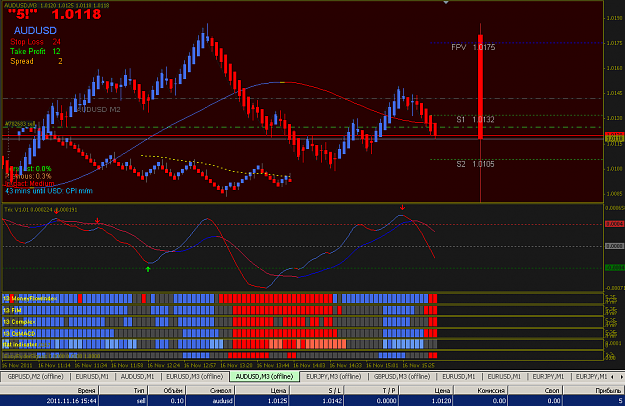The height and width of the screenshot is (406, 625).
Task: Switch to GBPUSD,M3 (offline) chart tab
Action: (402, 376)
